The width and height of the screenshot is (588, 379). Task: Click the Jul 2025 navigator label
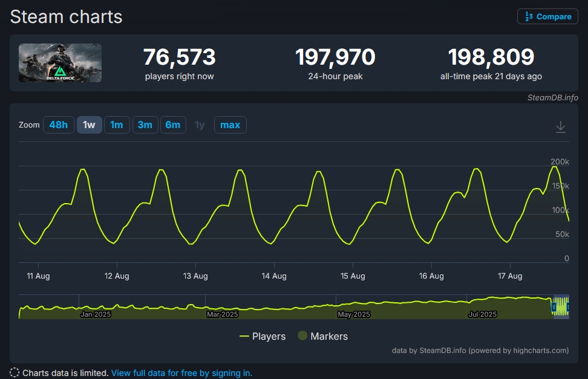[x=483, y=314]
